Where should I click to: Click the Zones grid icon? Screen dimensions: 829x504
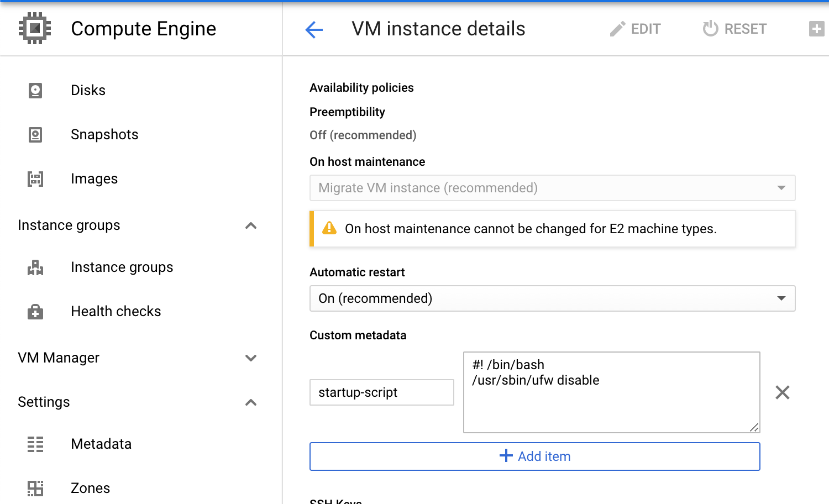pos(35,488)
